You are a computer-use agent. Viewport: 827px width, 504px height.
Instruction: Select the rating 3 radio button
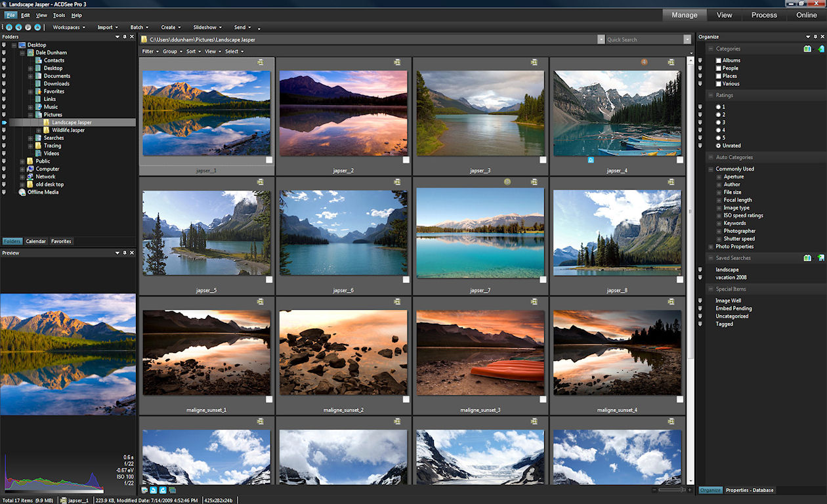[x=719, y=122]
